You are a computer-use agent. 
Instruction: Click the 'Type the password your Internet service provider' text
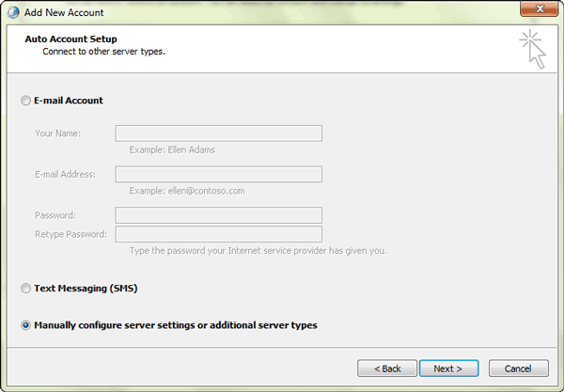[x=258, y=251]
